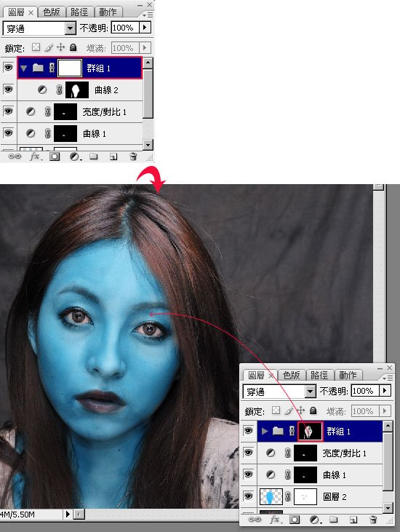Screen dimensions: 400x532
Task: Select 群組 1 mask thumbnail in upper panel
Action: 70,68
